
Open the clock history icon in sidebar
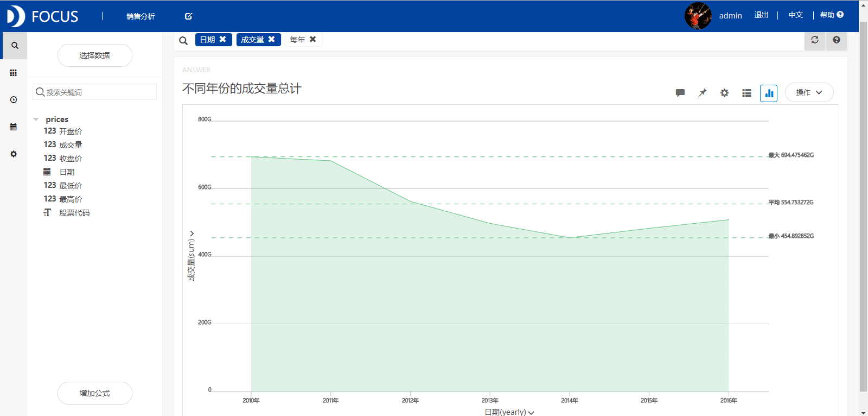tap(14, 100)
